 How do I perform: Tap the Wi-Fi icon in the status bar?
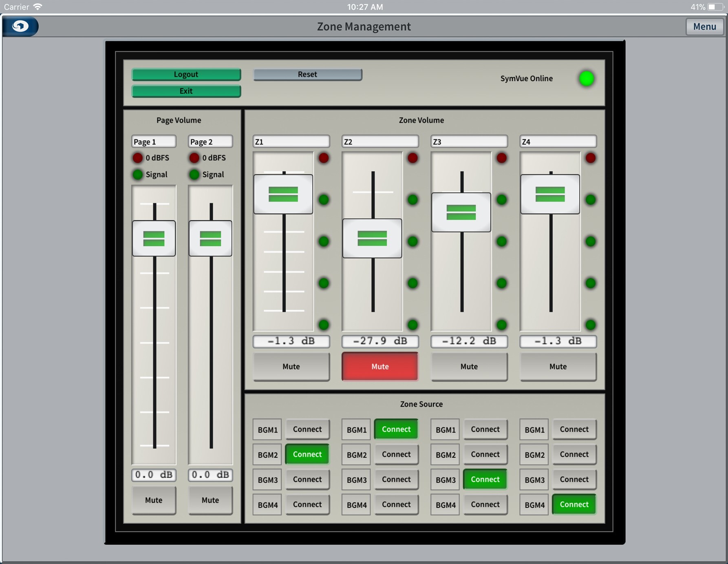tap(38, 7)
